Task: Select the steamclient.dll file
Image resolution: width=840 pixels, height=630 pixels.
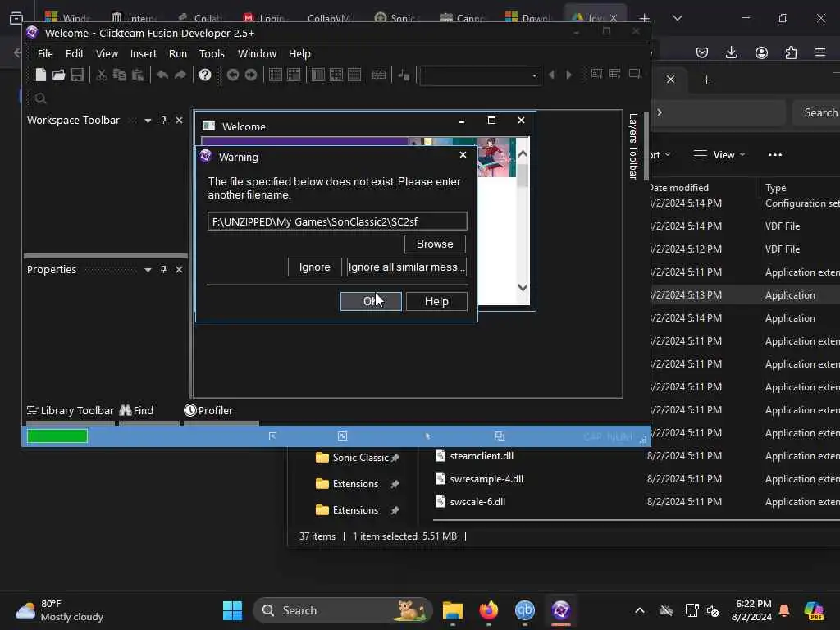Action: [x=482, y=456]
